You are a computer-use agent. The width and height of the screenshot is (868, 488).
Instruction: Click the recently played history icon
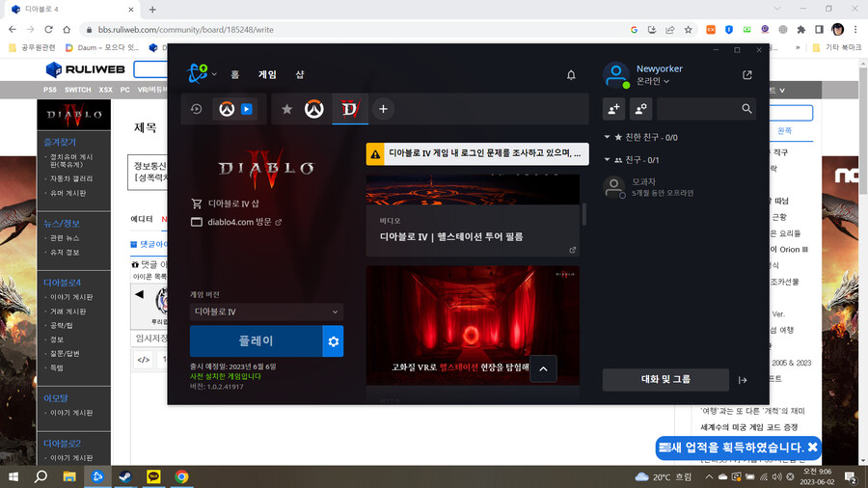[196, 109]
